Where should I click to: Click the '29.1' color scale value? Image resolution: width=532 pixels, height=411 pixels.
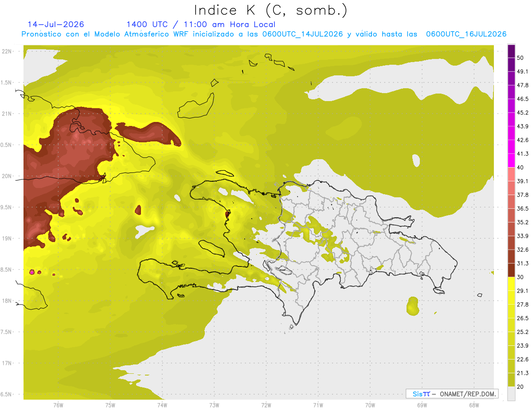523,291
